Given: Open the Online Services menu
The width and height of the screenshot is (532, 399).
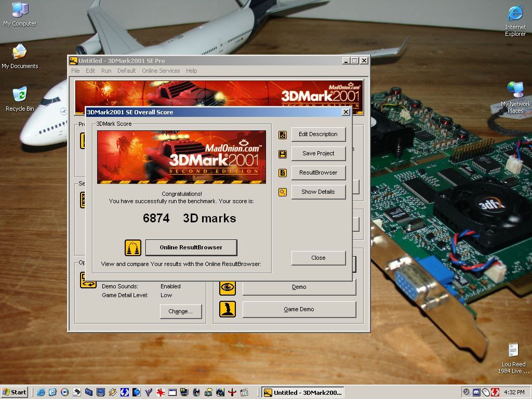Looking at the screenshot, I should click(161, 71).
